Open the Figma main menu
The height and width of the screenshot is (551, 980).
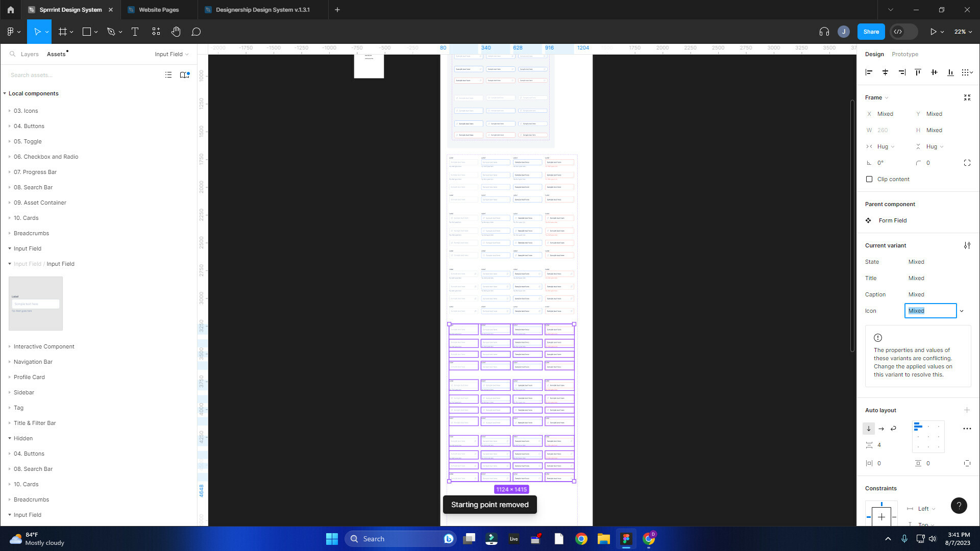13,32
